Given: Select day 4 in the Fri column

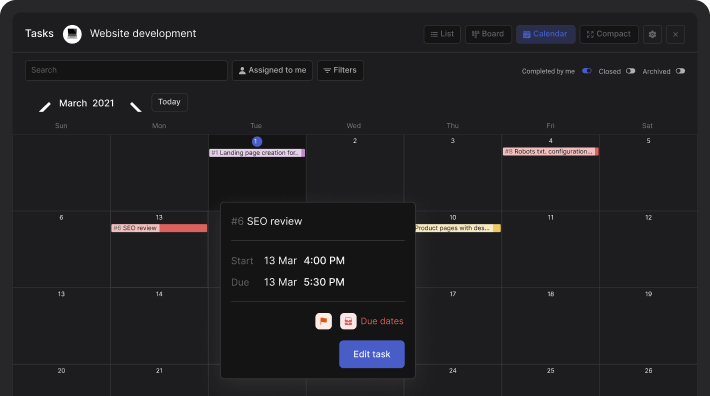Looking at the screenshot, I should (551, 141).
